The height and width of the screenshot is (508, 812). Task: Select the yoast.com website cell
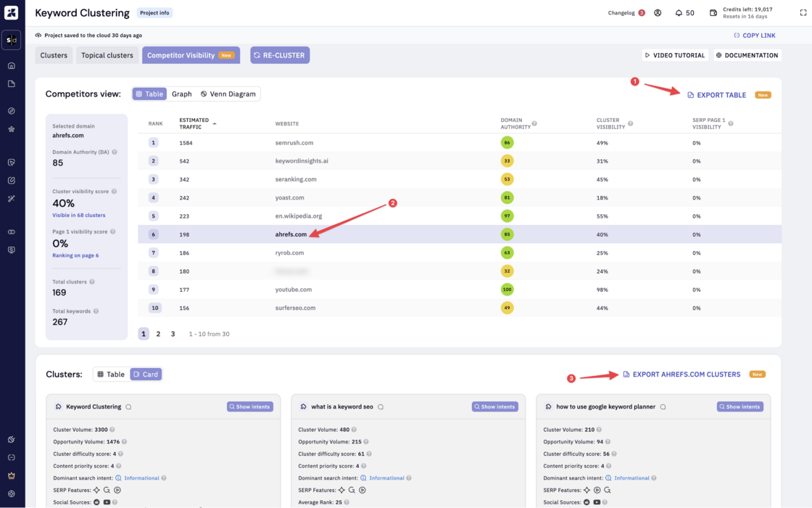coord(289,197)
